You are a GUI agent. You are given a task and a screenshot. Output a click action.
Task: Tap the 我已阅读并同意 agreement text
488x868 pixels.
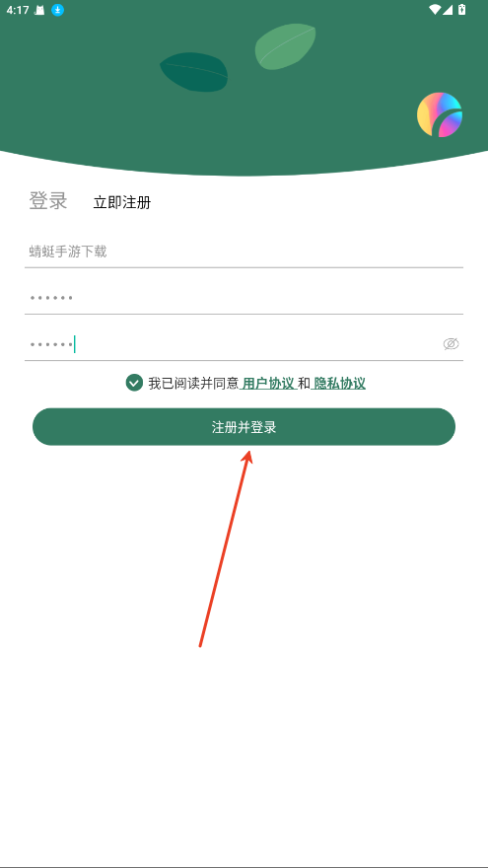[x=193, y=383]
